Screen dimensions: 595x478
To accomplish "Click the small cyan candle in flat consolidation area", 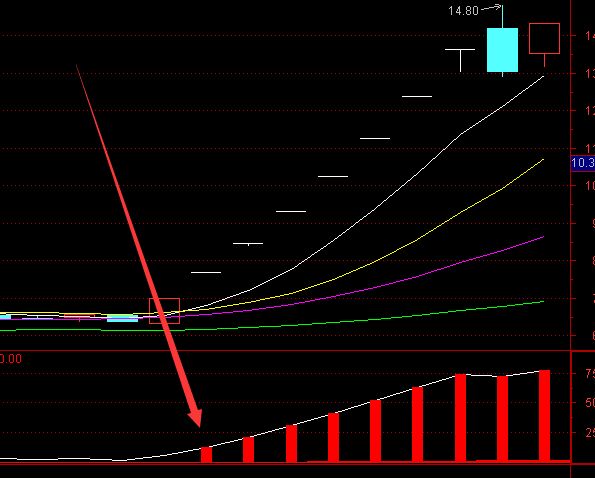I will click(123, 319).
